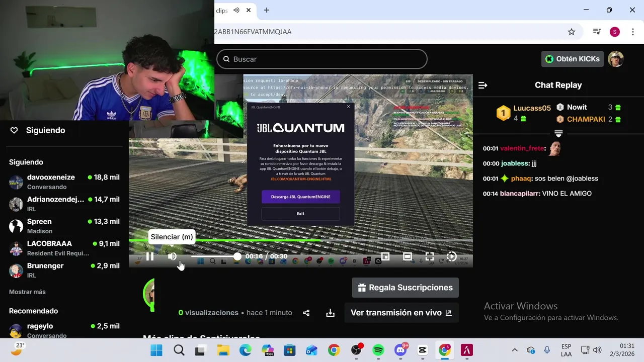Pause the clip playback

150,256
